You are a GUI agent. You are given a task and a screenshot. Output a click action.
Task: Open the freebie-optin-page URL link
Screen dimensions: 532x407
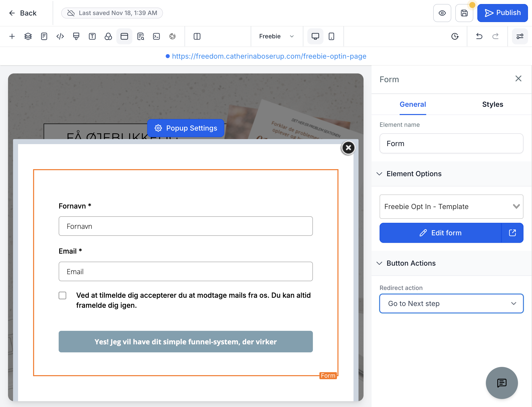(269, 56)
